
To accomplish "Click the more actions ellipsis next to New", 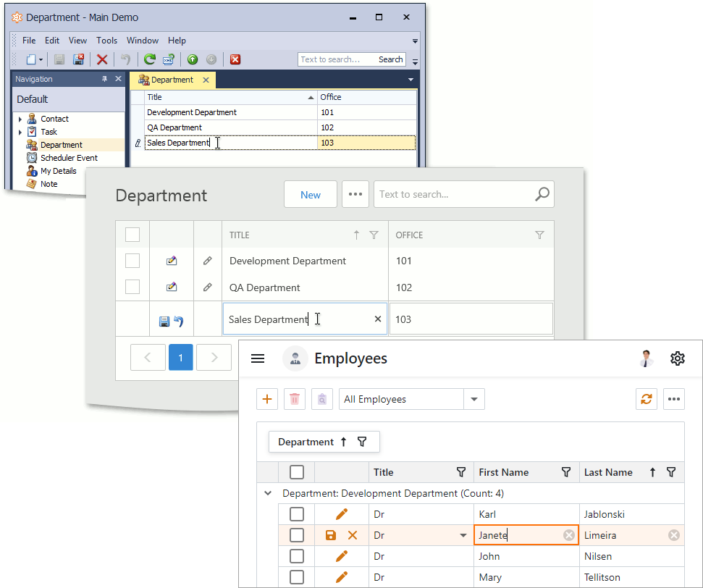I will [x=355, y=194].
